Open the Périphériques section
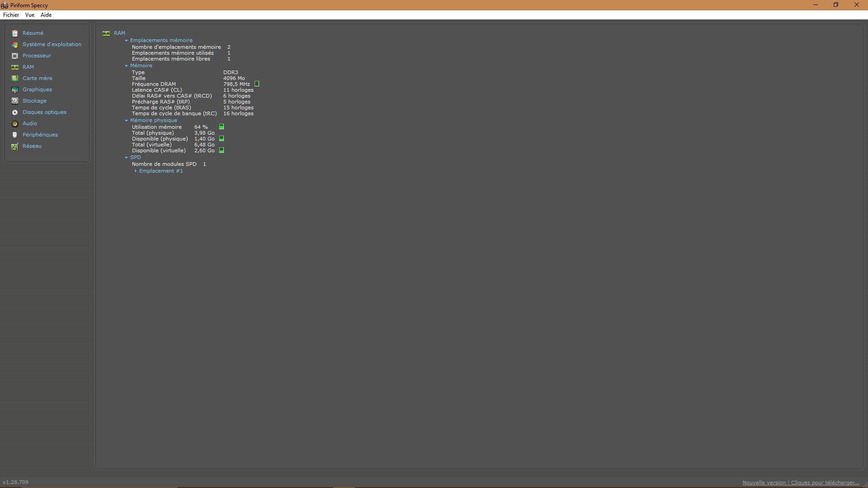Screen dimensions: 868x488 click(x=40, y=135)
